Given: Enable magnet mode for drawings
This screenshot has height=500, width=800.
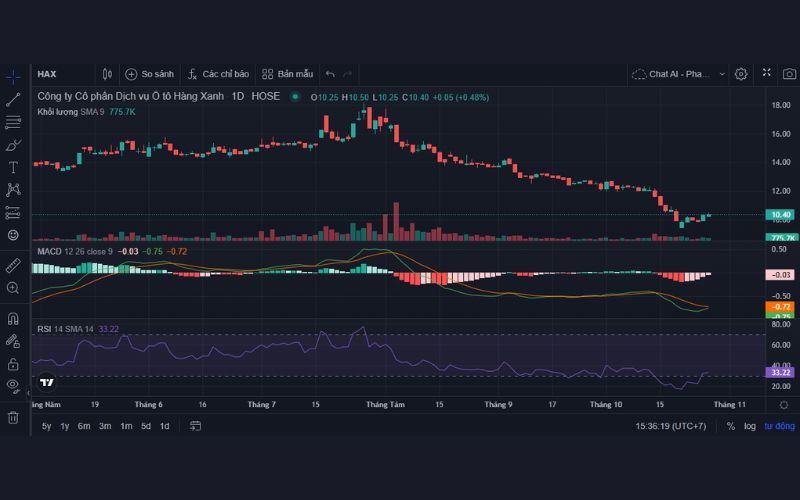Looking at the screenshot, I should [x=13, y=319].
